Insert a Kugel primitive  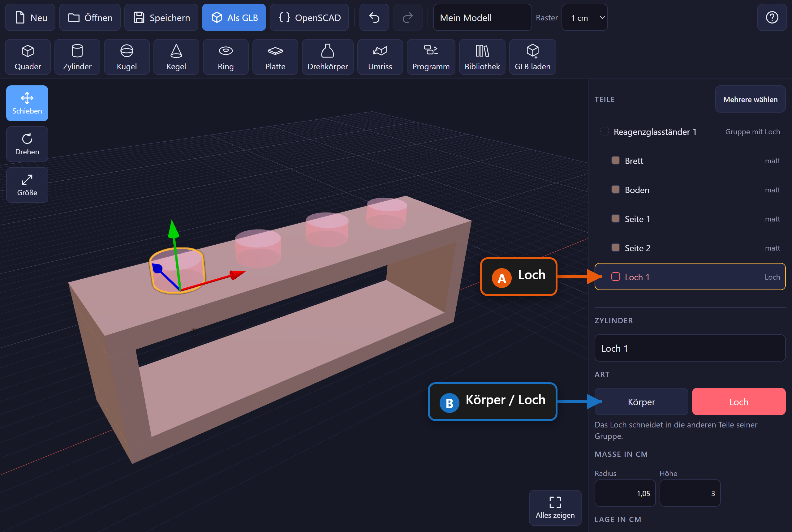tap(127, 57)
